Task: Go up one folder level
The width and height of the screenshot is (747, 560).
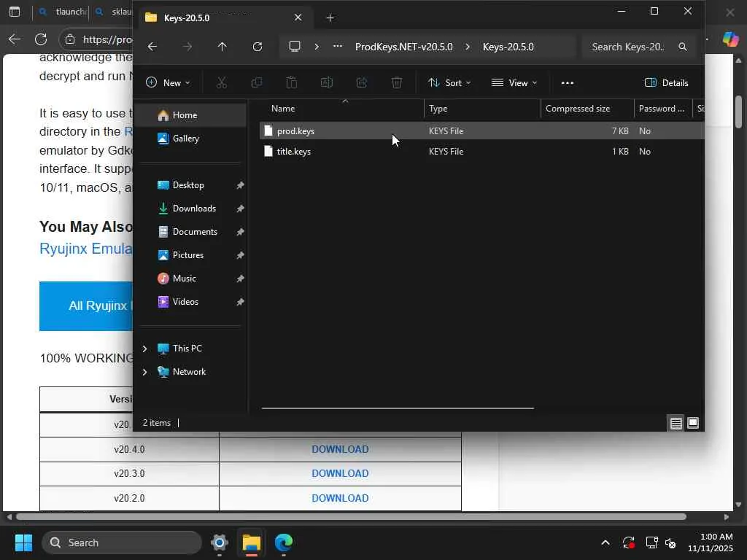Action: 222,47
